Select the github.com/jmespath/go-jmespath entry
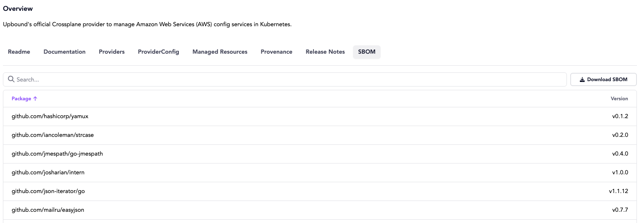Screen dimensions: 644x223 (x=57, y=154)
